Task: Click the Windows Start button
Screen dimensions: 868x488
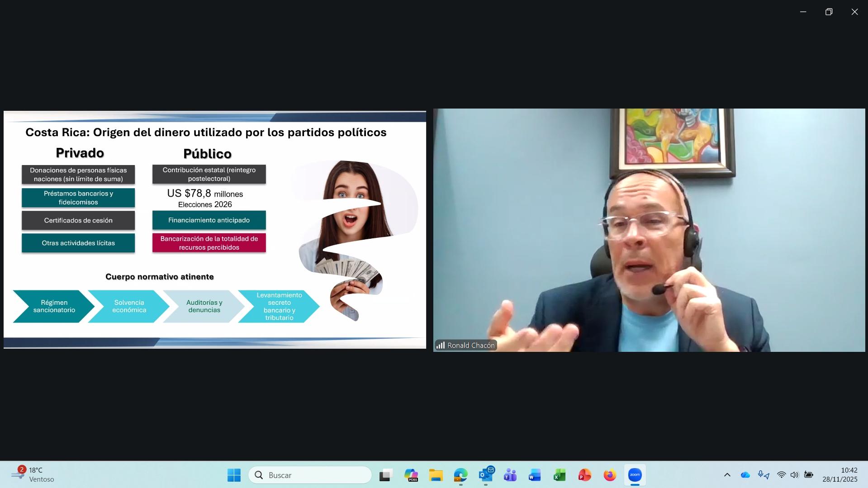Action: click(234, 475)
